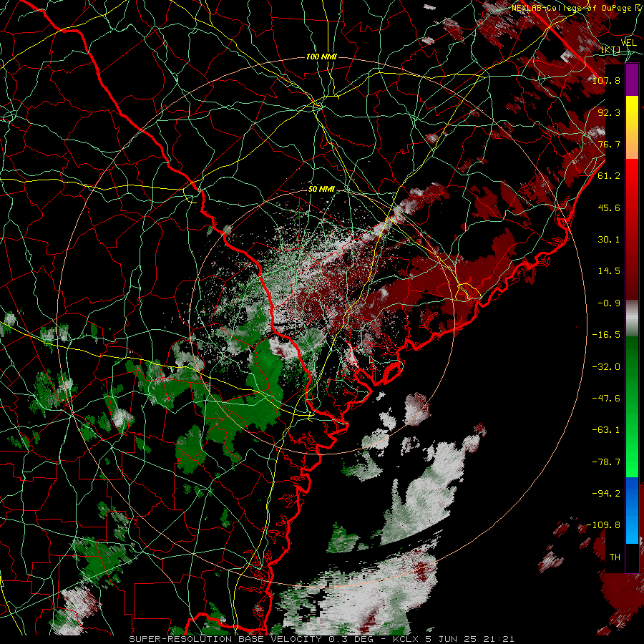The image size is (644, 644).
Task: Click the blue segment of the color bar
Action: click(632, 510)
